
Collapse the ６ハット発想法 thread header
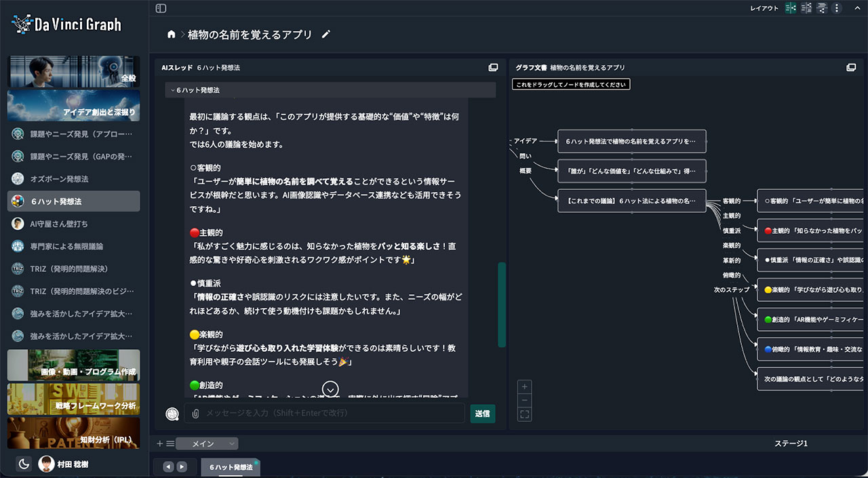pyautogui.click(x=173, y=90)
